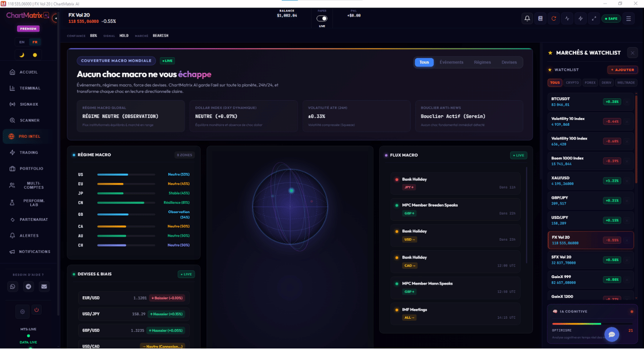Contact support via email envelope icon
The height and width of the screenshot is (352, 644).
[44, 287]
